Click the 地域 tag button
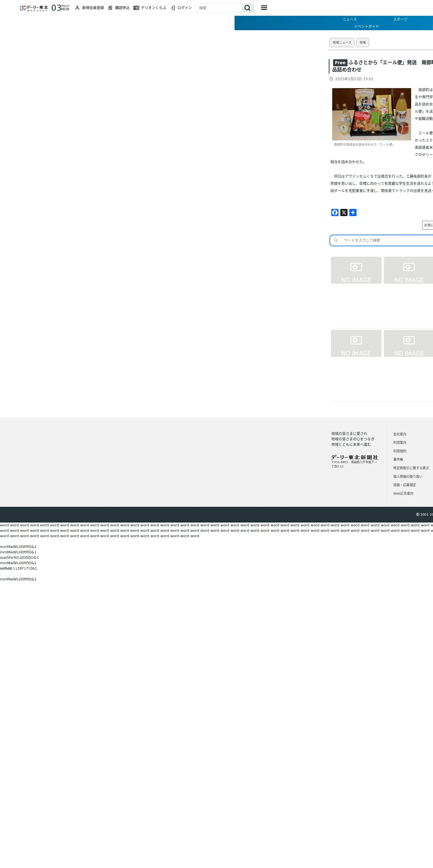Image resolution: width=433 pixels, height=868 pixels. coord(362,42)
